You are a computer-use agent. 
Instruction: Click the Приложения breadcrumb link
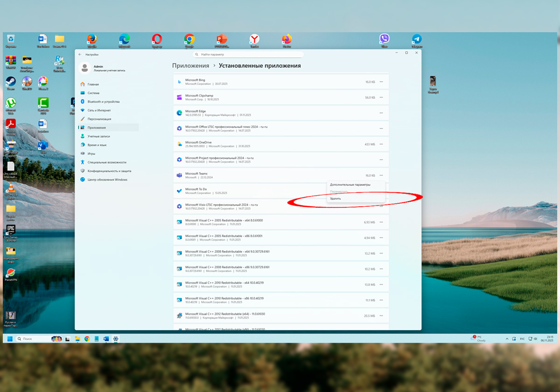point(191,66)
